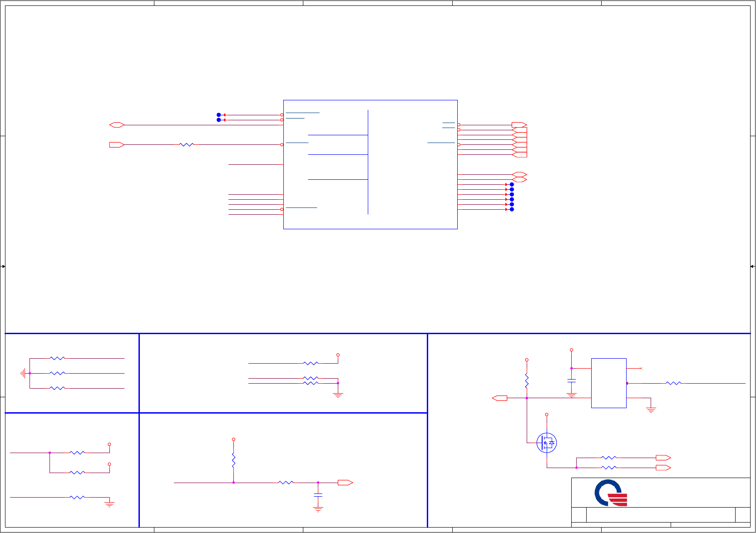Select the MOSFET transistor symbol

coord(547,443)
